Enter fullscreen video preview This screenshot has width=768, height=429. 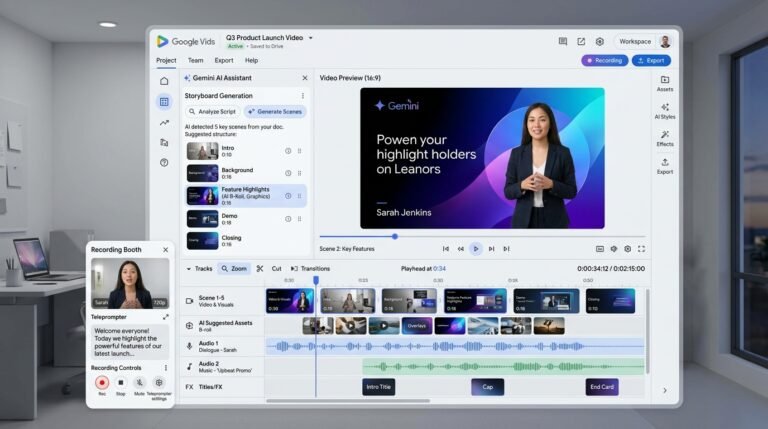[x=641, y=249]
